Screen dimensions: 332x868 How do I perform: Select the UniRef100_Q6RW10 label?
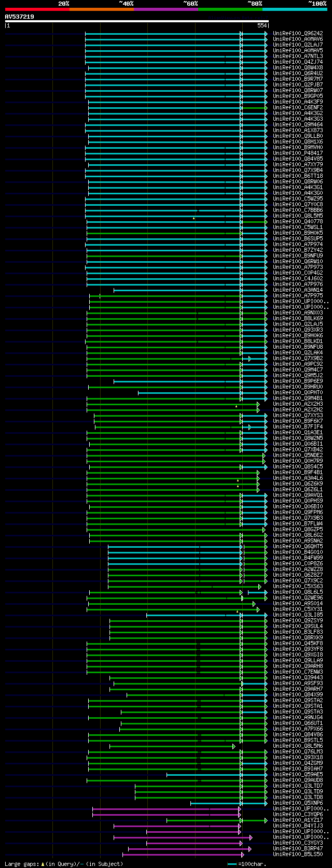(x=298, y=262)
